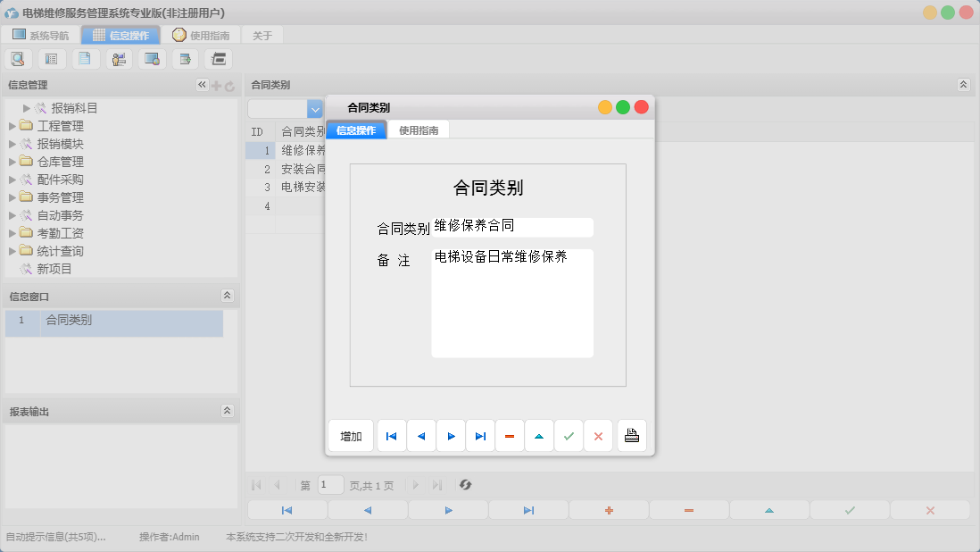This screenshot has height=552, width=980.
Task: Click the blue document icon in the toolbar
Action: (x=85, y=58)
